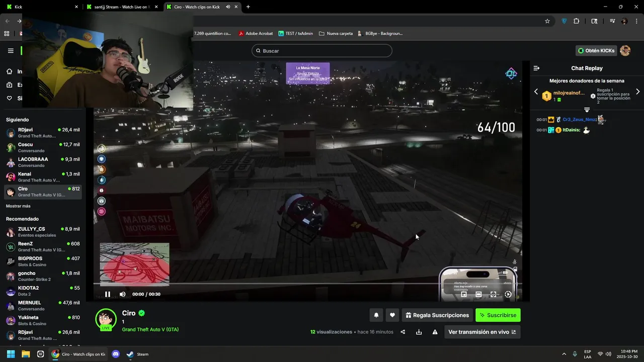Screen dimensions: 644x362
Task: Open the Adobe Acrobat bookmark
Action: [256, 34]
